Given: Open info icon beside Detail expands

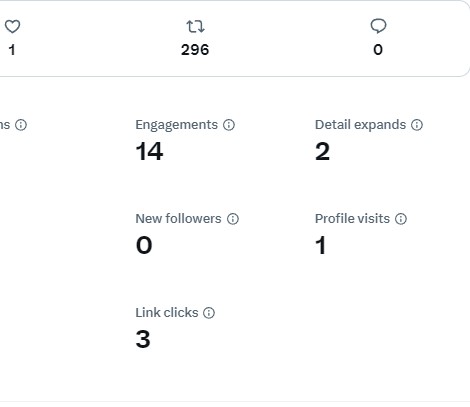Looking at the screenshot, I should point(417,125).
